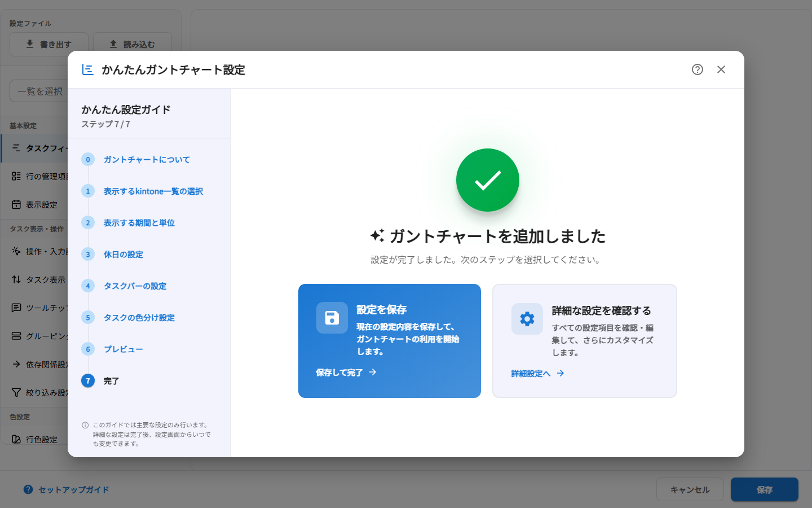Image resolution: width=812 pixels, height=508 pixels.
Task: Click the upload icon on 読み込む button
Action: coord(113,44)
